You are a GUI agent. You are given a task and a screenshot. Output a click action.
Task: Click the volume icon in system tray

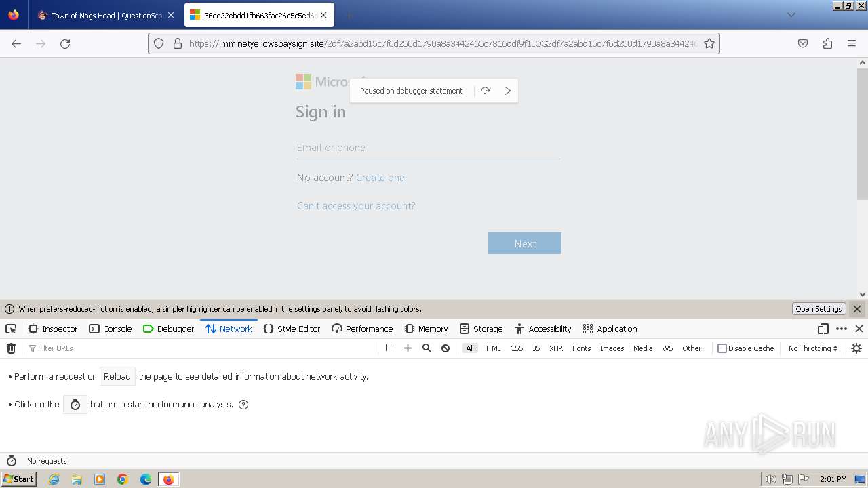[770, 479]
